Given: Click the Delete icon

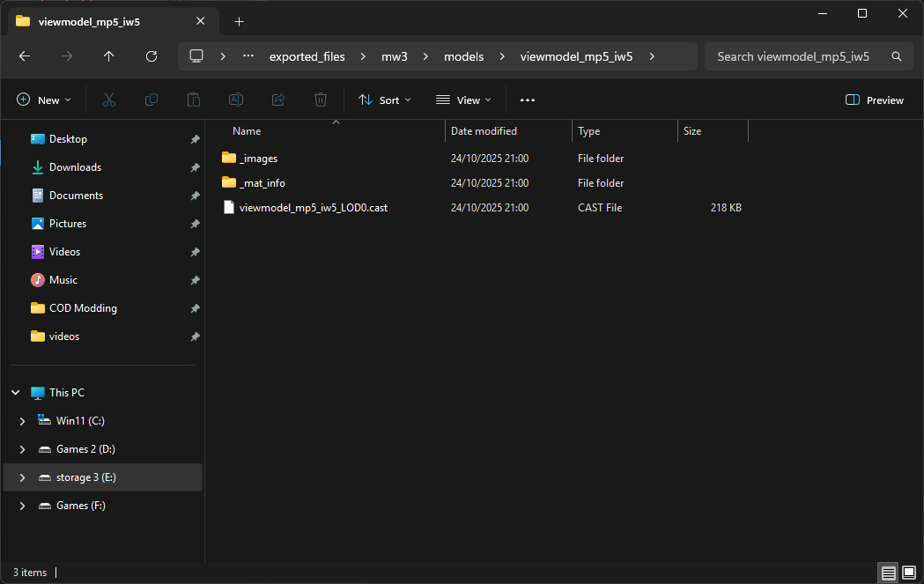Looking at the screenshot, I should coord(320,100).
